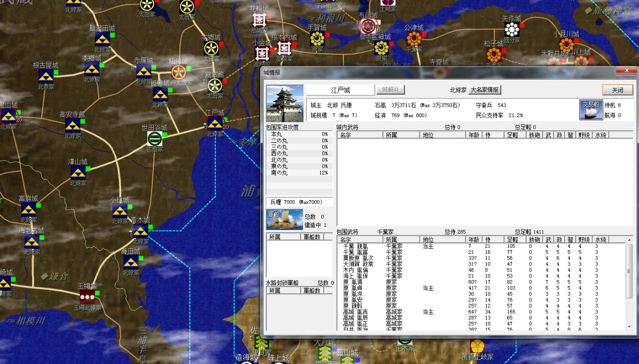
Task: Open 大名家情报 daimyo info button
Action: 485,90
